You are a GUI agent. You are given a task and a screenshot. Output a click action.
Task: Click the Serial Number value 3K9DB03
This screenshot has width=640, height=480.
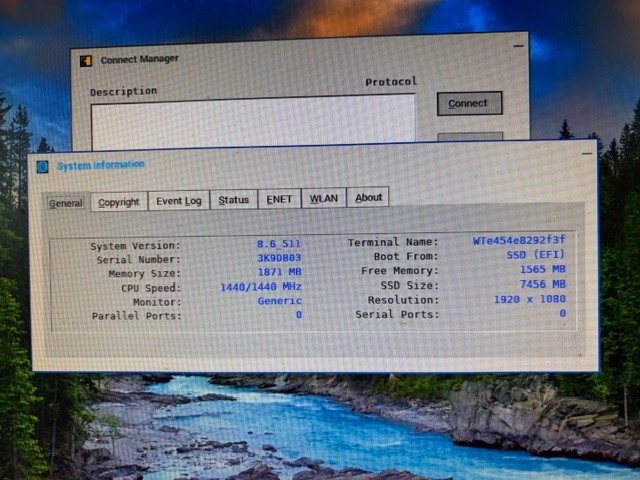coord(279,258)
